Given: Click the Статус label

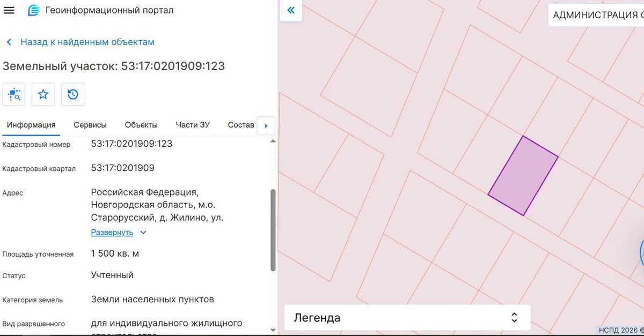Looking at the screenshot, I should [14, 276].
